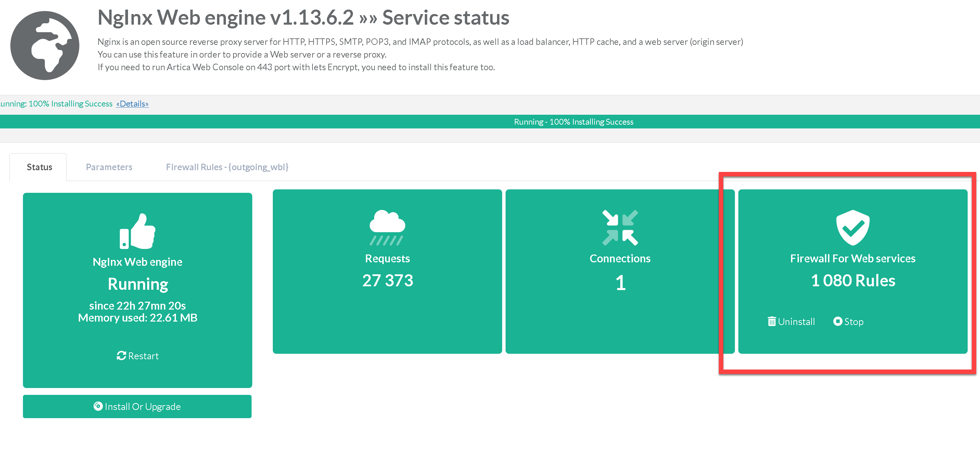Screen dimensions: 980x475
Task: Stop the web services firewall
Action: pyautogui.click(x=853, y=322)
